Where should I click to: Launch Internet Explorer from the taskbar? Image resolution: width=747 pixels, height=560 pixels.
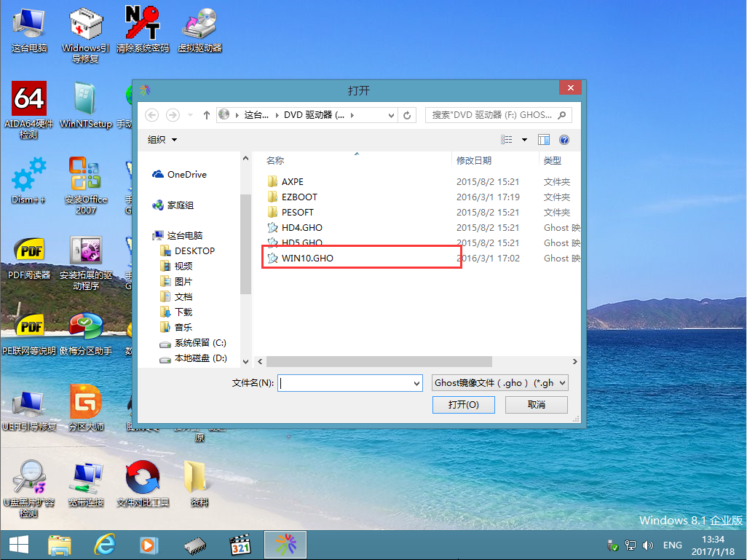(104, 545)
